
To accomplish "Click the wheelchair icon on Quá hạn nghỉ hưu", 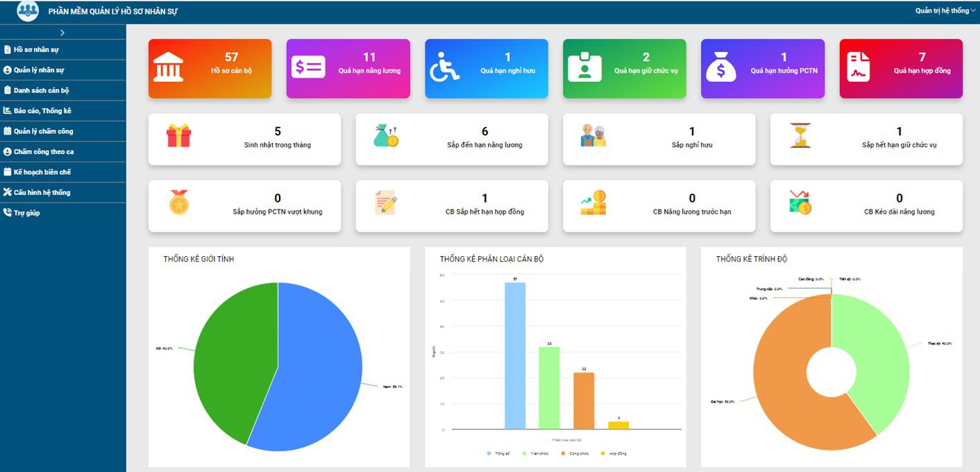I will (x=445, y=67).
